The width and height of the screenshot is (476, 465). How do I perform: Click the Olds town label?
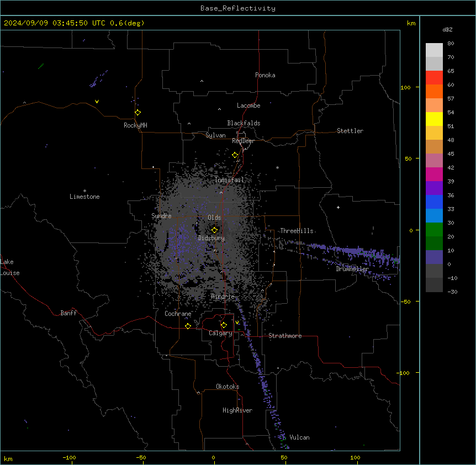214,218
